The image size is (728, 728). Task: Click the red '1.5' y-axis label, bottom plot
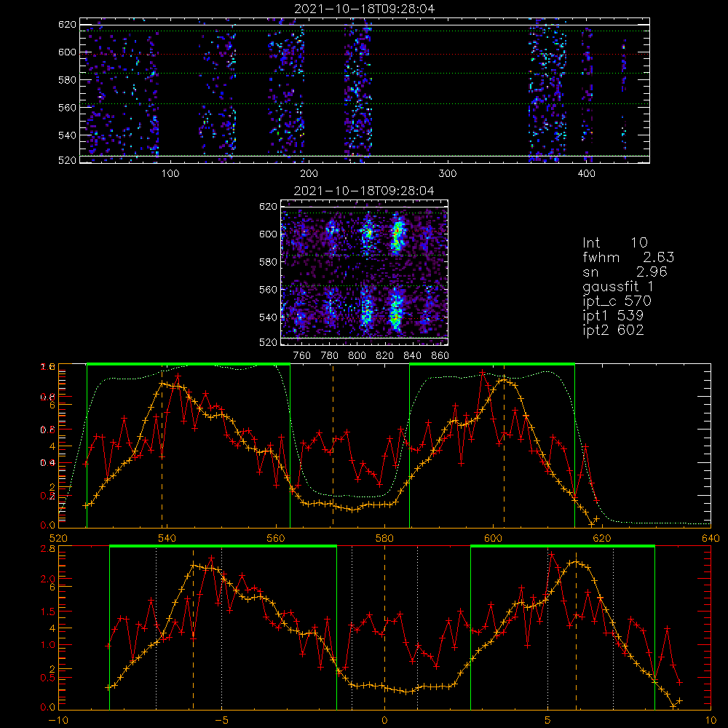(47, 612)
